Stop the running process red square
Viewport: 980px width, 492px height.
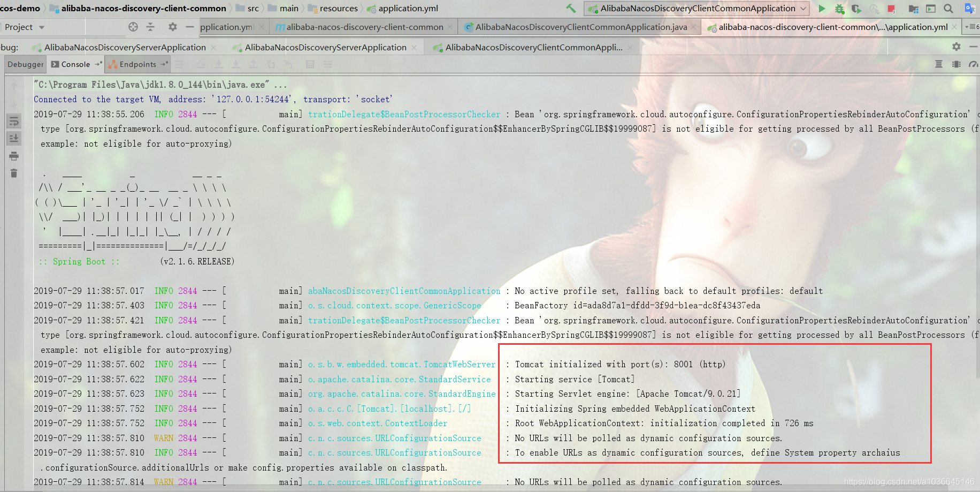[x=891, y=9]
